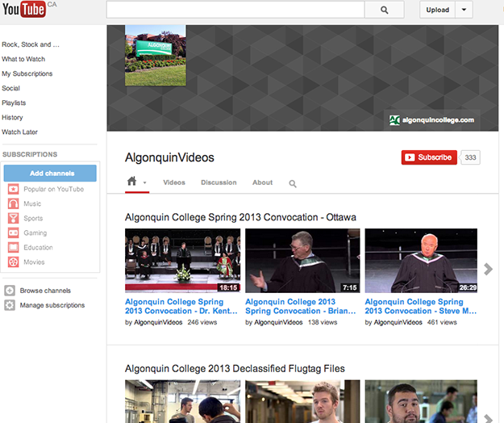This screenshot has width=504, height=423.
Task: Open the Sports channel link
Action: [33, 218]
